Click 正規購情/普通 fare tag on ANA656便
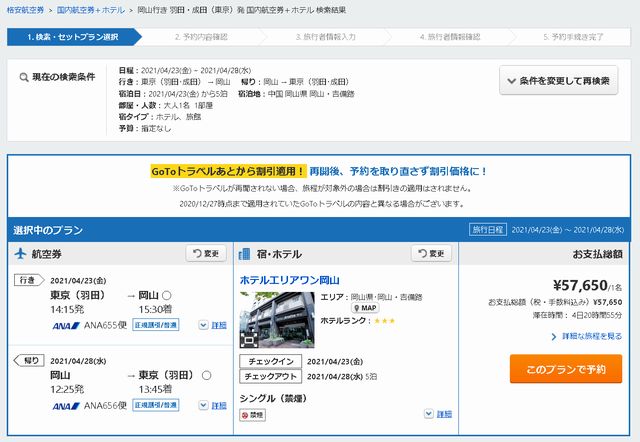The image size is (640, 442). click(x=156, y=405)
